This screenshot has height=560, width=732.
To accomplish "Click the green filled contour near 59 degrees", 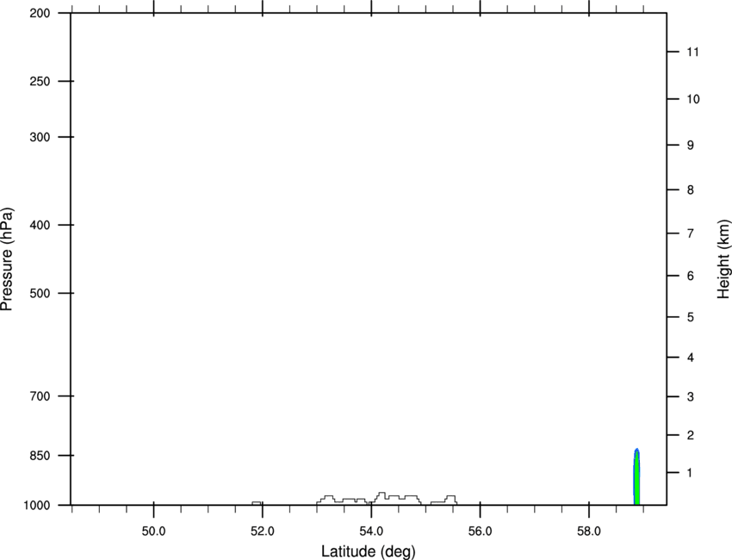I will pyautogui.click(x=636, y=479).
